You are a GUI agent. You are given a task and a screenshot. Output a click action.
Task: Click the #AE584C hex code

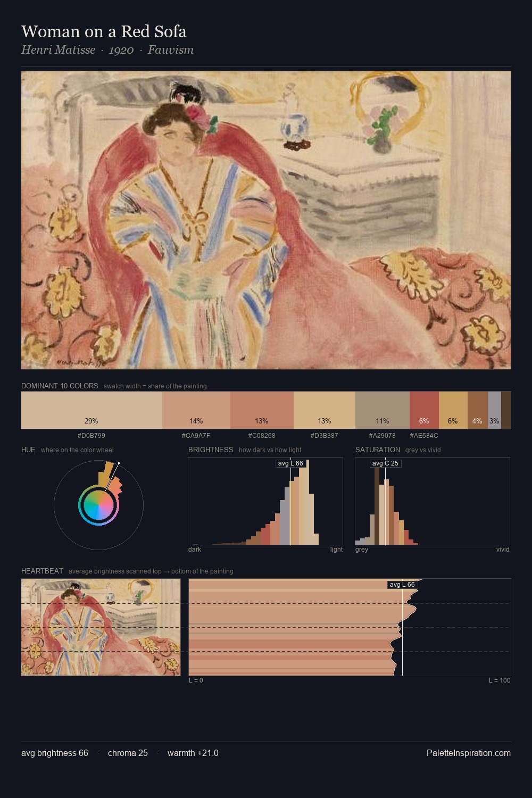pos(424,436)
